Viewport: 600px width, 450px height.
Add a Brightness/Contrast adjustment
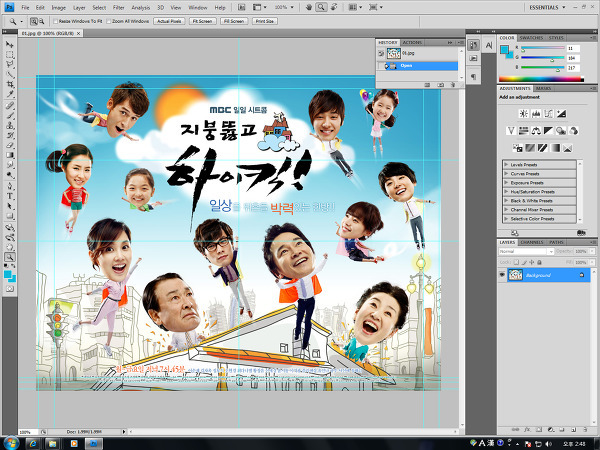click(x=524, y=114)
